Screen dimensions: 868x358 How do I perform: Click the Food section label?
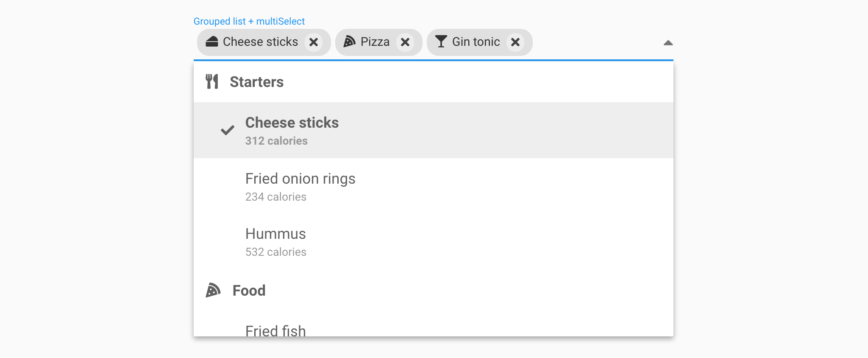coord(248,291)
